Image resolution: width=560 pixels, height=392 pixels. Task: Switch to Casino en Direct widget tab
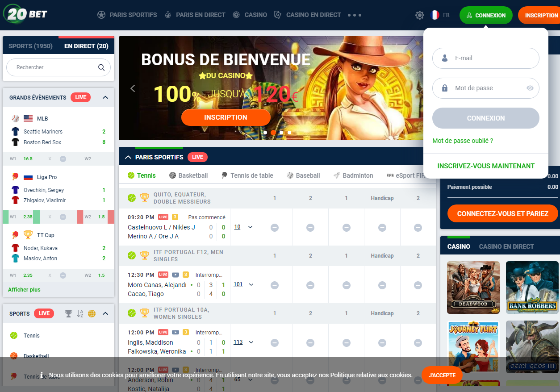[506, 246]
